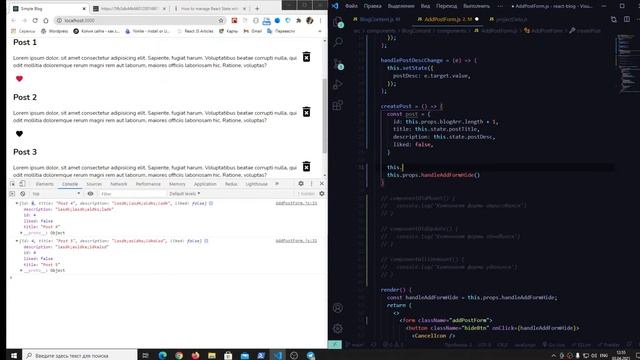Go to Chrome home page button

click(x=46, y=20)
